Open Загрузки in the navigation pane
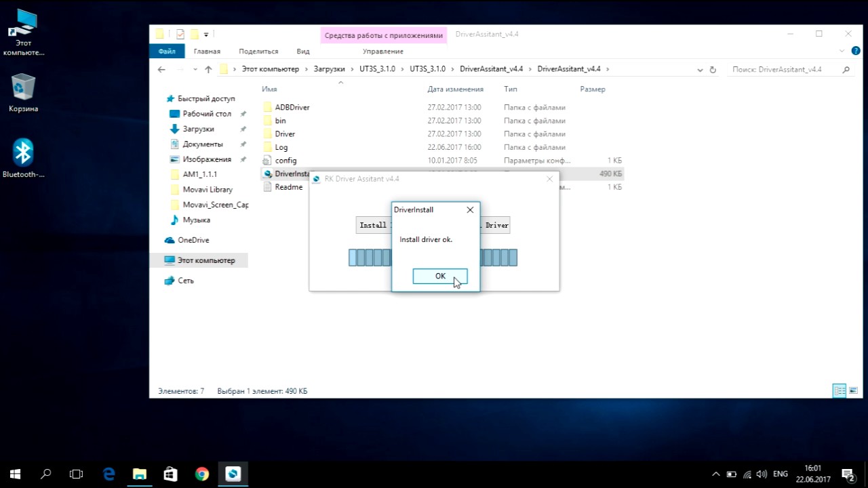 pos(198,129)
